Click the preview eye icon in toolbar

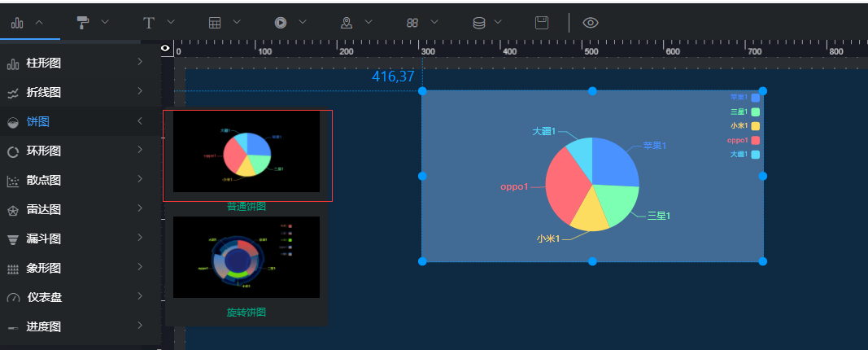click(x=591, y=23)
